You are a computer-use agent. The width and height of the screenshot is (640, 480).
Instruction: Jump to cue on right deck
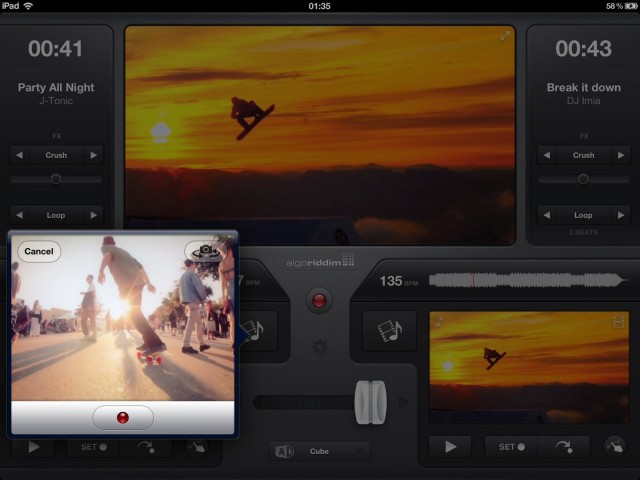coord(563,447)
